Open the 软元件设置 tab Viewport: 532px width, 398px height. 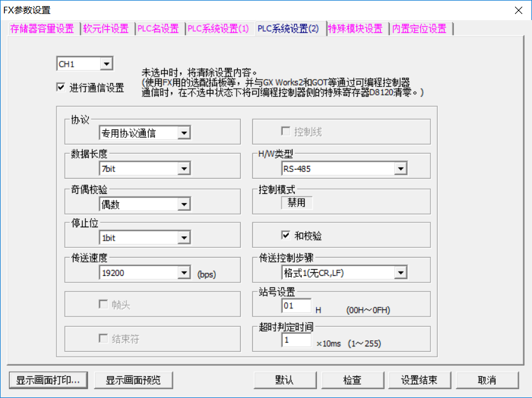point(106,29)
